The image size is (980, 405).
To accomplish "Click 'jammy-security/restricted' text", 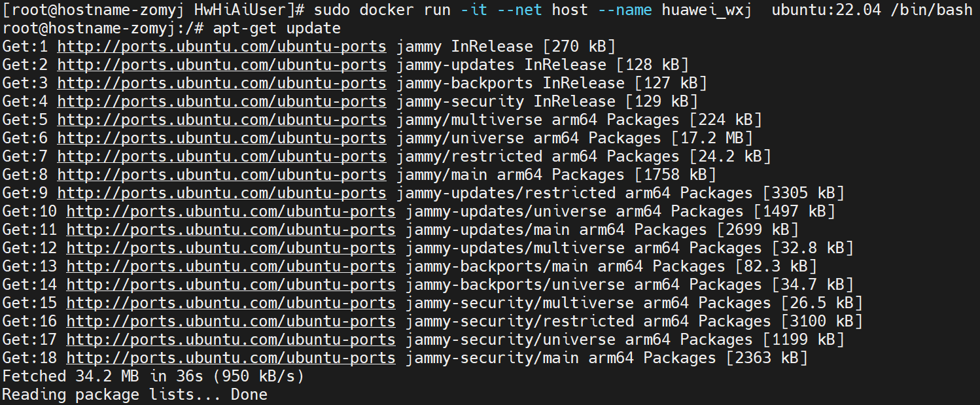I will point(519,321).
